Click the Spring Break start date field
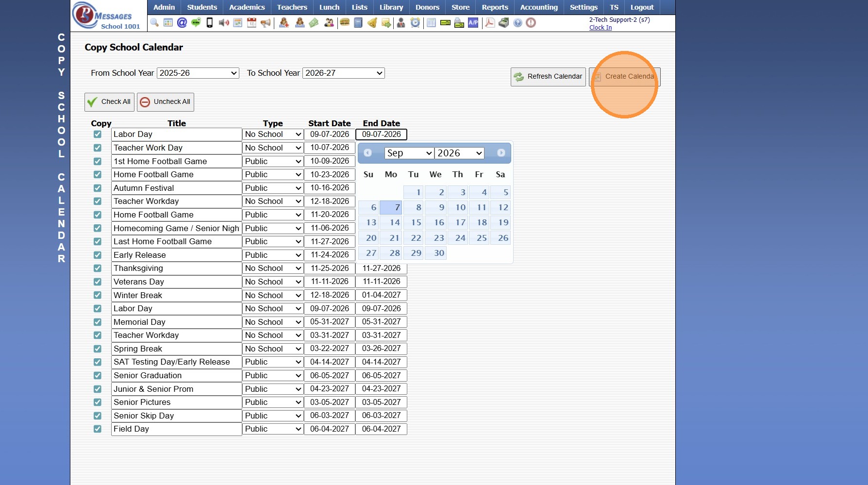This screenshot has height=485, width=868. coord(330,349)
